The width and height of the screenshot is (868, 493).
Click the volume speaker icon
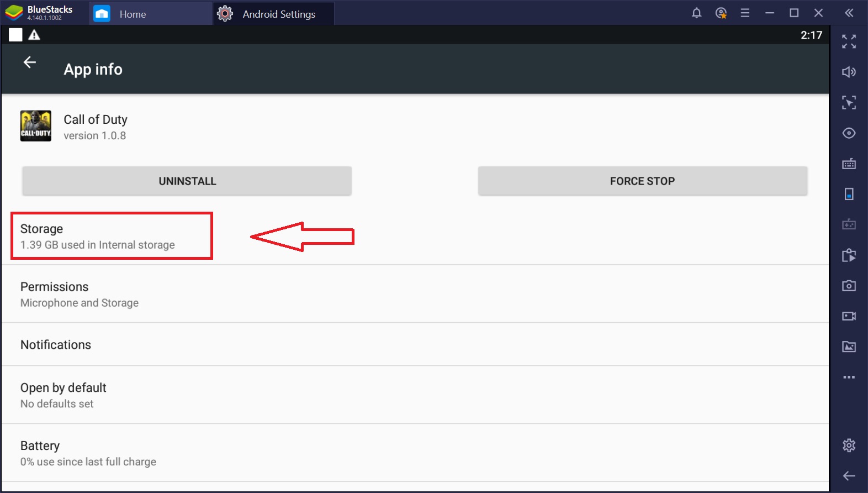[849, 72]
